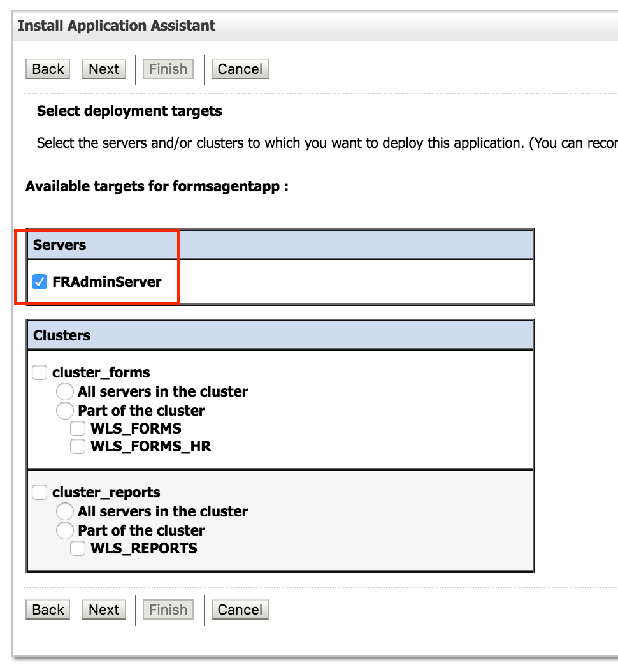The height and width of the screenshot is (672, 618).
Task: Check the cluster_reports cluster checkbox
Action: pyautogui.click(x=40, y=492)
